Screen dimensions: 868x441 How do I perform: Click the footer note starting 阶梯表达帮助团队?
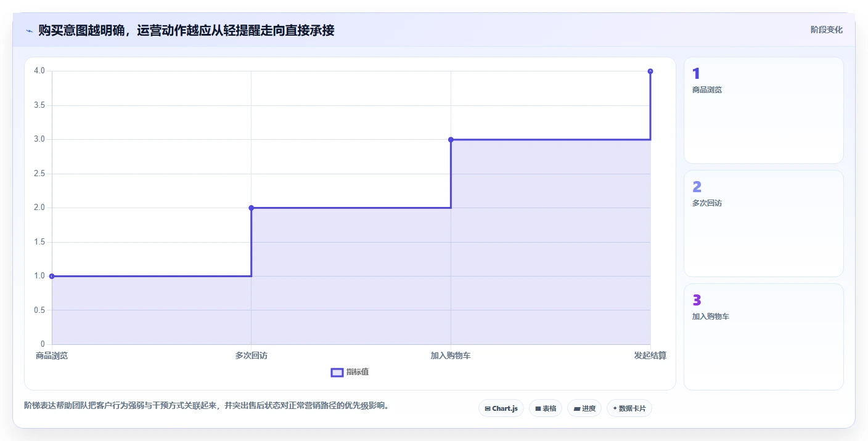207,406
